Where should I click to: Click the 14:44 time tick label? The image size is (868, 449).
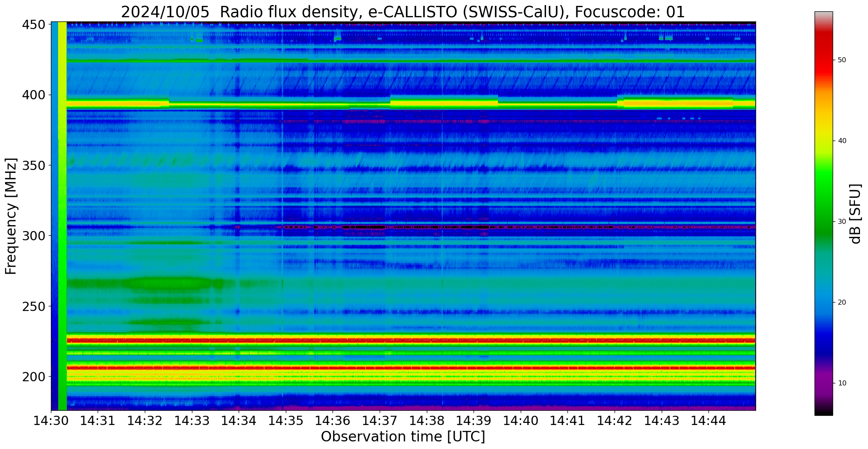(x=708, y=420)
